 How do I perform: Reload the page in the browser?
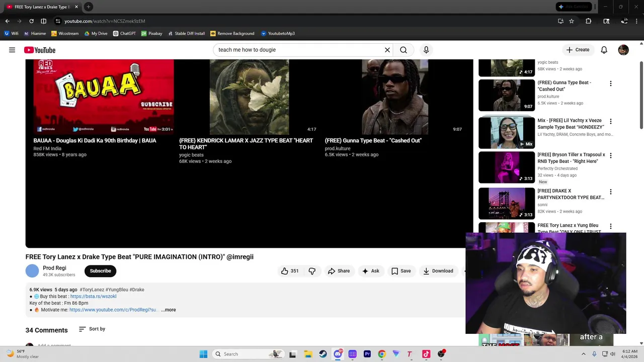click(31, 21)
